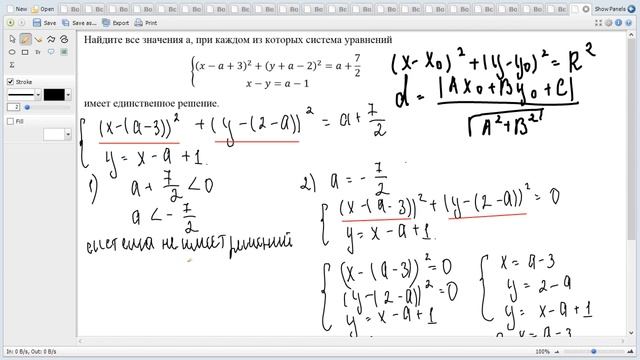Open the stroke color dropdown arrow

68,95
